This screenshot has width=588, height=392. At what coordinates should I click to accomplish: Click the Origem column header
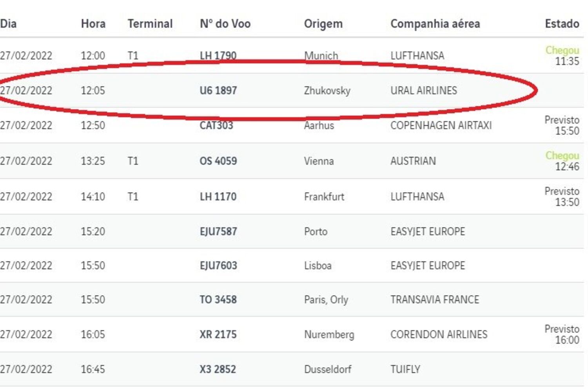[323, 24]
